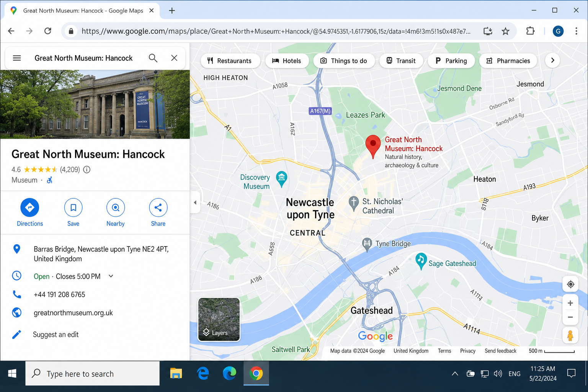Select the Restaurants category chip
Image resolution: width=588 pixels, height=392 pixels.
(x=230, y=60)
